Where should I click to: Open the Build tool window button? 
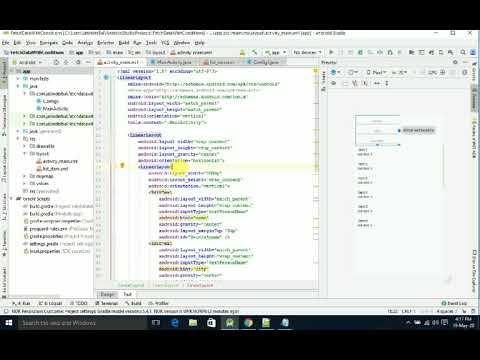133,303
